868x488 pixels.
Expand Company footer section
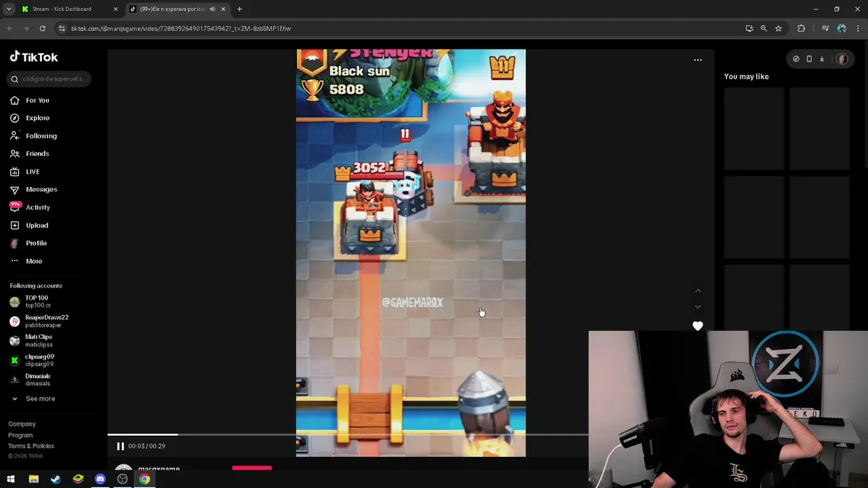point(22,424)
